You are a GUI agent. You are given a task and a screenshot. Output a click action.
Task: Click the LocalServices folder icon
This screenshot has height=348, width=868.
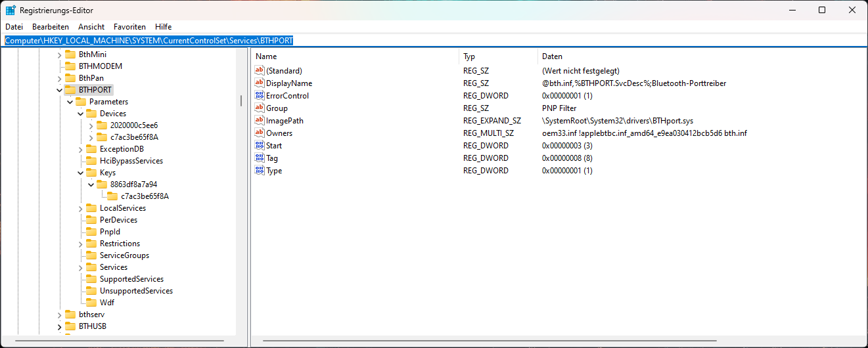[91, 208]
